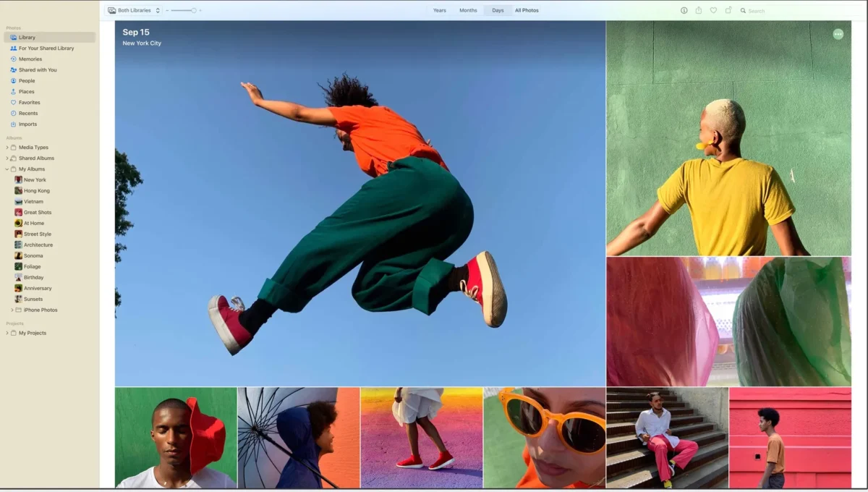
Task: Select photo of person in yellow shirt
Action: pyautogui.click(x=729, y=138)
